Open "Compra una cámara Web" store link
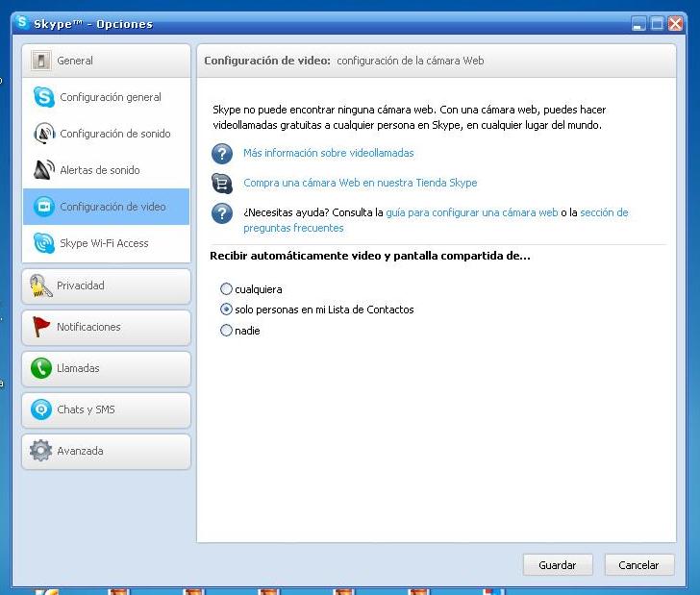 click(360, 183)
